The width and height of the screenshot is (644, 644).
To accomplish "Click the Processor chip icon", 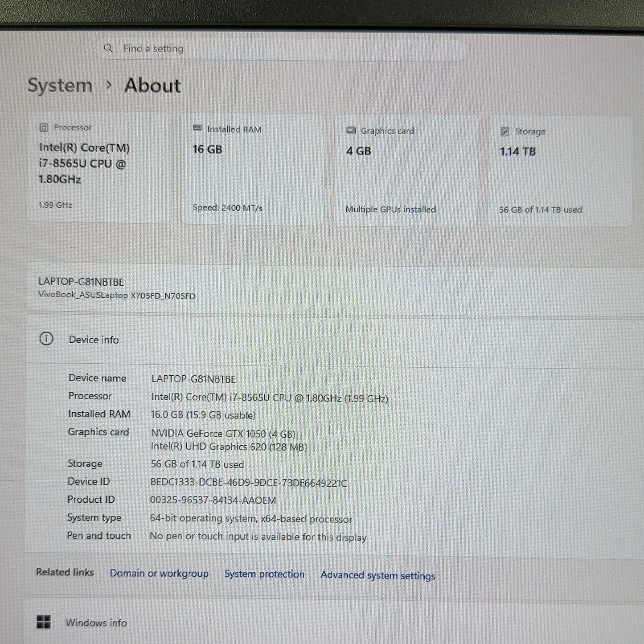I will (43, 128).
